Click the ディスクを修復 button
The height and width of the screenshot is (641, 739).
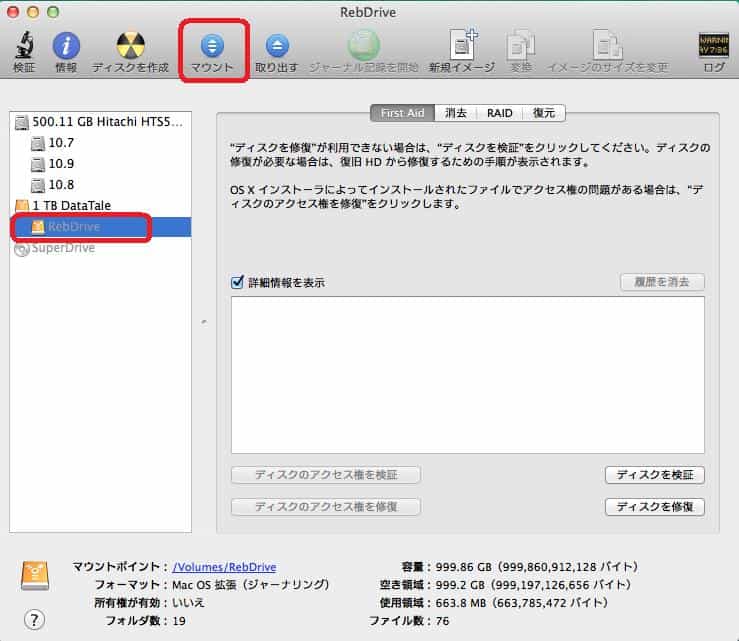point(655,507)
